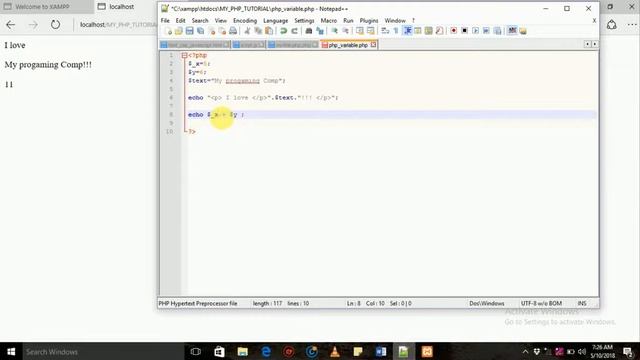Click the spell-check ABC toolbar icon
The height and width of the screenshot is (360, 640).
(x=512, y=31)
